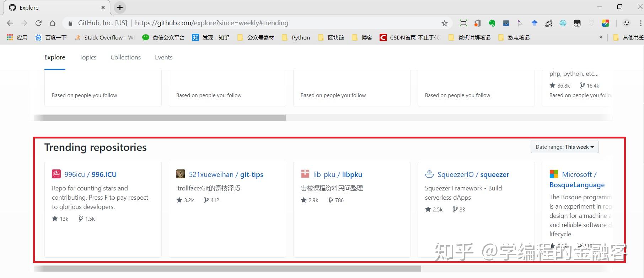Open the 发现 - 知乎 bookmark
Screen dimensions: 644x278
pos(211,37)
